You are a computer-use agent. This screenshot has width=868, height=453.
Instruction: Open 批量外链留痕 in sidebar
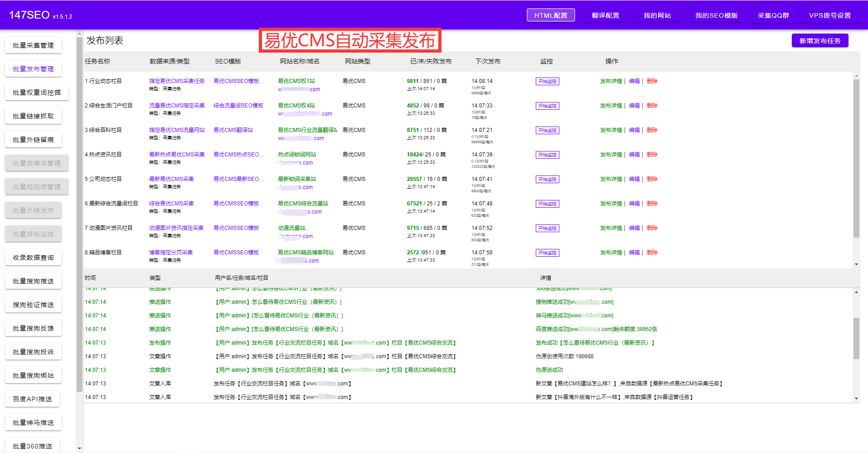[33, 140]
